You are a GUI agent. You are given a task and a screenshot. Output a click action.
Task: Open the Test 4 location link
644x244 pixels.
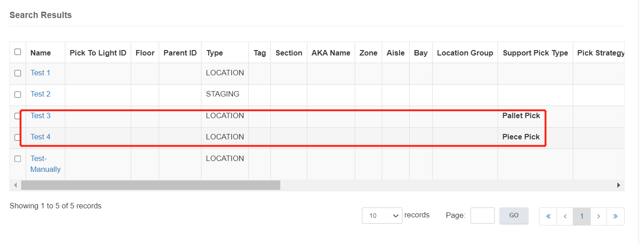(x=41, y=137)
